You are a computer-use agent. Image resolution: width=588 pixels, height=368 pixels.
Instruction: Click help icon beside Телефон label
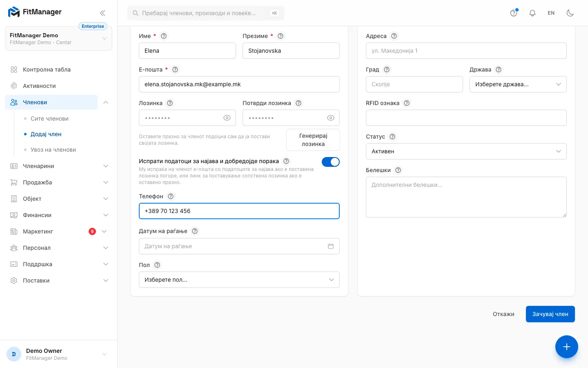pos(171,196)
